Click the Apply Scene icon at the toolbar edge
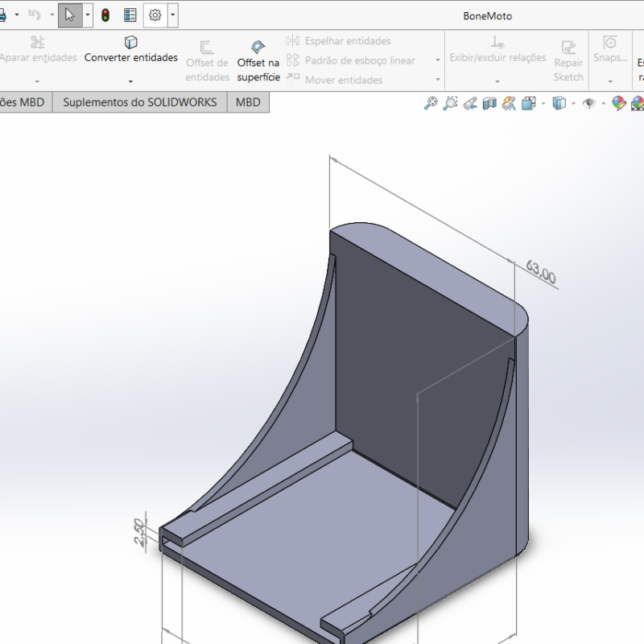The width and height of the screenshot is (644, 644). (638, 103)
